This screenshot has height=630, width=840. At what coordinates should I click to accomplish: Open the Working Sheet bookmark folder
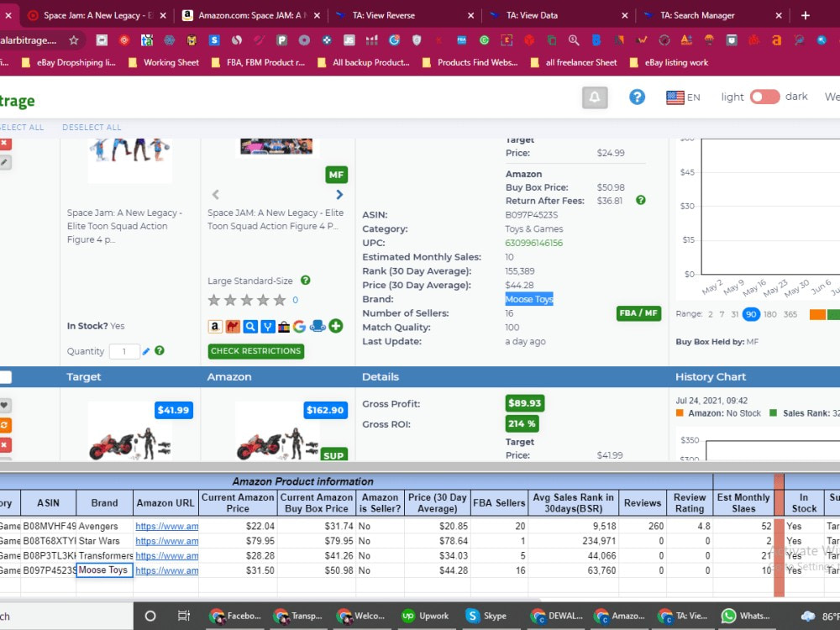point(164,63)
